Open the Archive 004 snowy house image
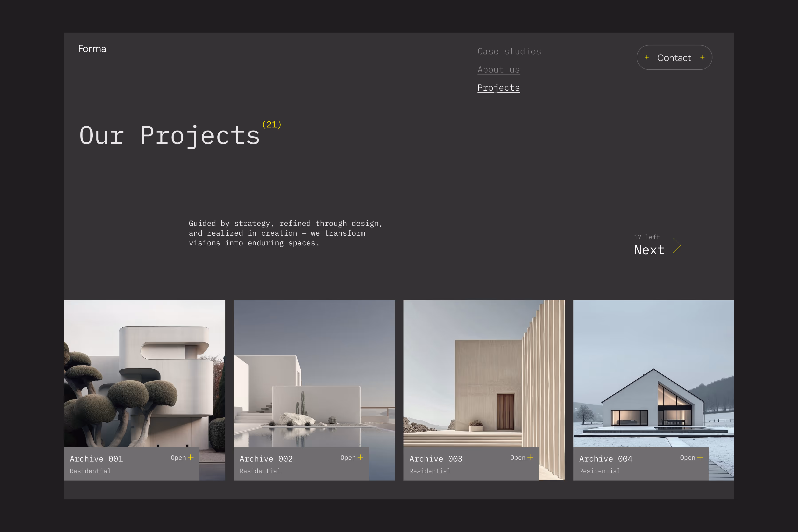The height and width of the screenshot is (532, 798). 653,373
